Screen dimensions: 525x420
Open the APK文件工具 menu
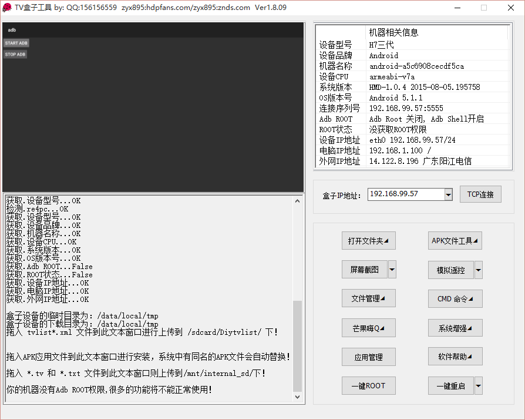455,240
